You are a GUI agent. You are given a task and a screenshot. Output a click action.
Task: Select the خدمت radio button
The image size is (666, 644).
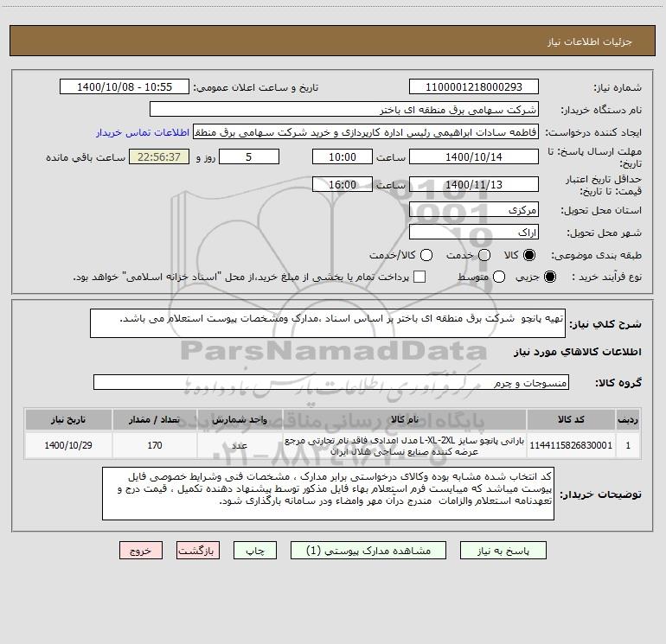[484, 255]
